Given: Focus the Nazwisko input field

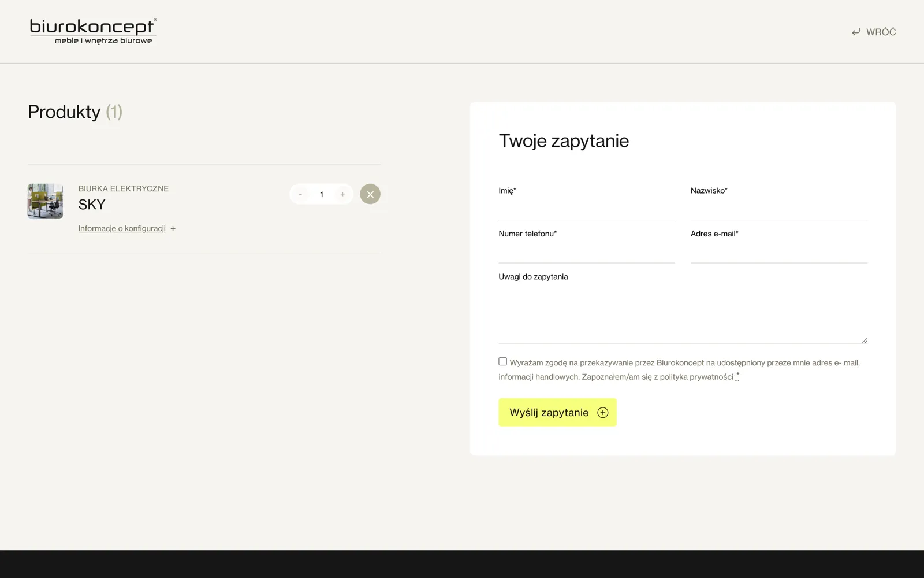Looking at the screenshot, I should point(779,209).
